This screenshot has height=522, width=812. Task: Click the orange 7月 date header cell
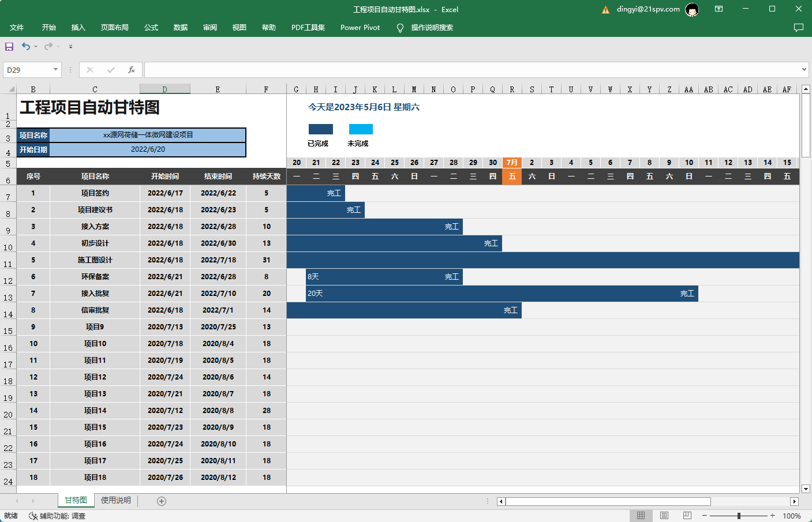(512, 163)
